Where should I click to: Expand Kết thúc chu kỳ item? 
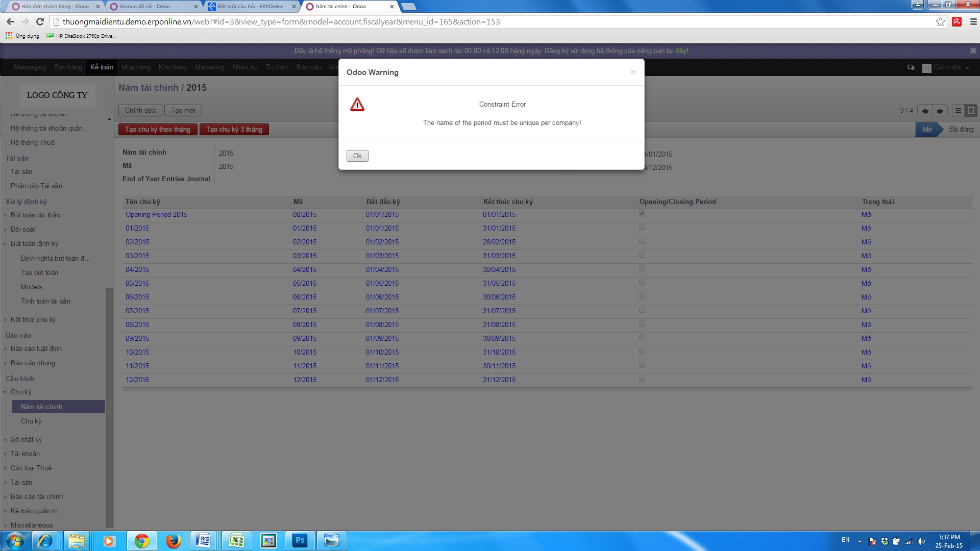(33, 319)
